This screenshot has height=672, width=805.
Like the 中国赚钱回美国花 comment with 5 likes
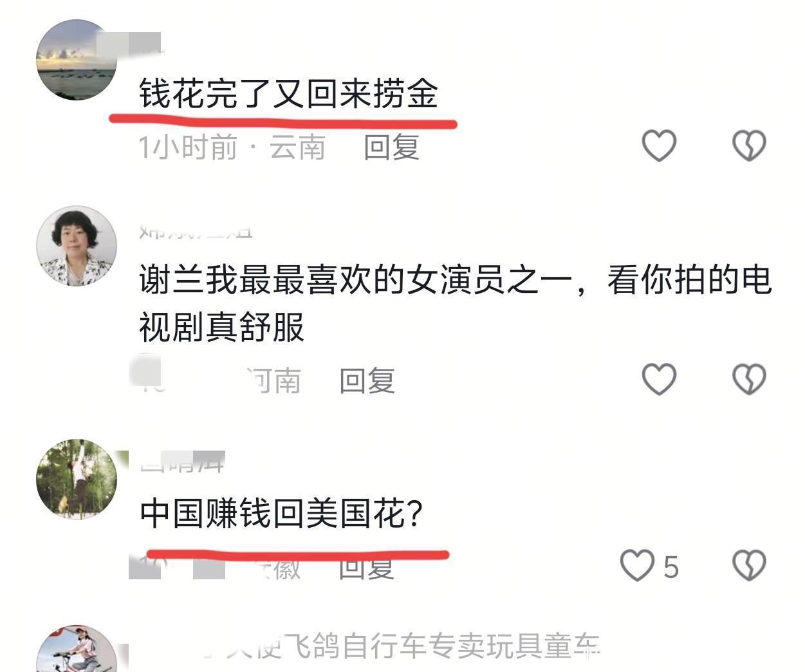click(x=637, y=566)
